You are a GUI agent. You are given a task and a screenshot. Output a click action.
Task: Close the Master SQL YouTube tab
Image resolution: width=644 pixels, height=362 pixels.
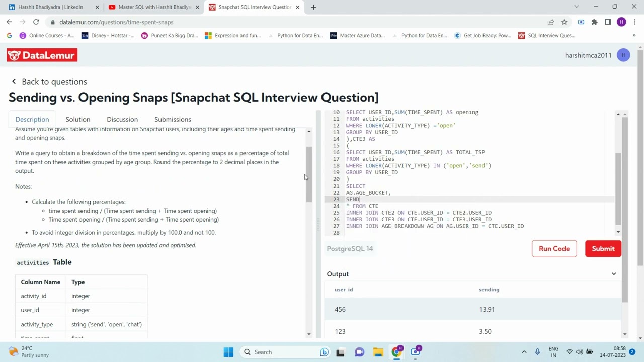point(197,7)
